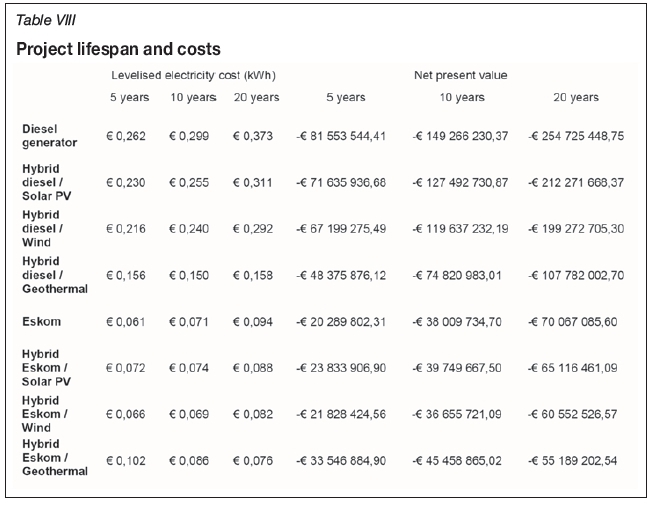
Task: Click the 'Hybrid Eskom / Geothermal' row label
Action: [55, 458]
